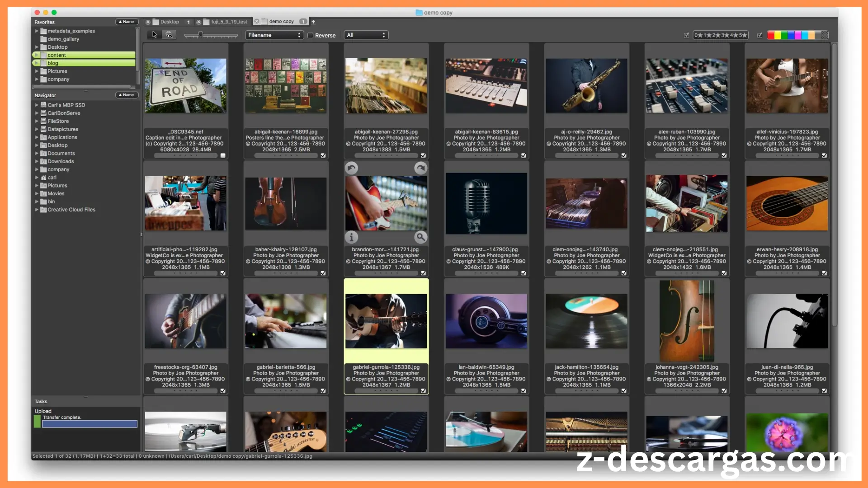Image resolution: width=868 pixels, height=488 pixels.
Task: Open info for brandon-mor image
Action: click(351, 237)
